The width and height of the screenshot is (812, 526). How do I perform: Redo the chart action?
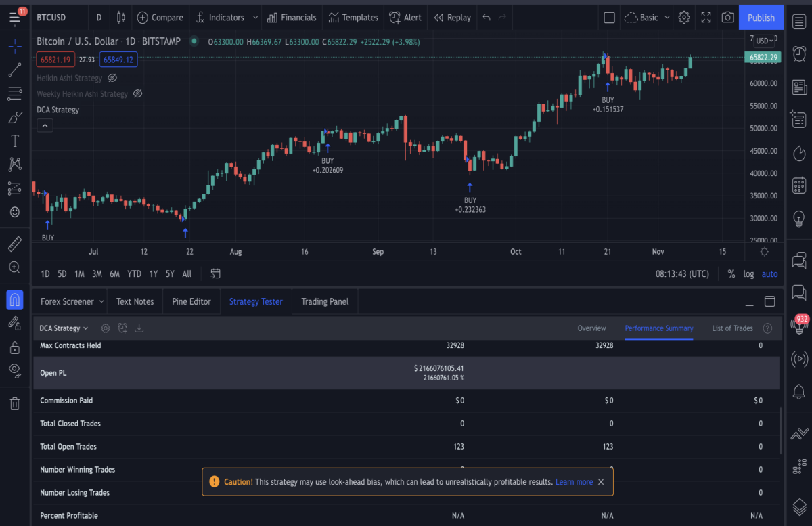coord(502,18)
